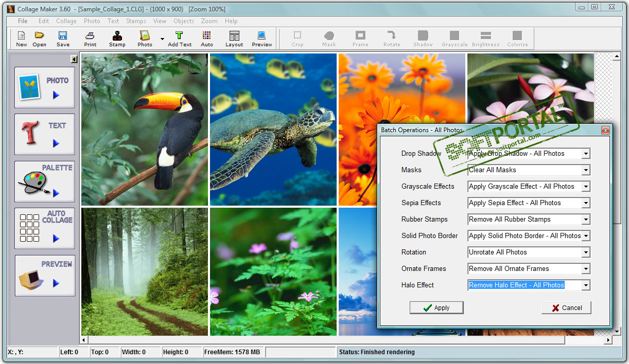Click the Clear All Masks field text

point(493,170)
